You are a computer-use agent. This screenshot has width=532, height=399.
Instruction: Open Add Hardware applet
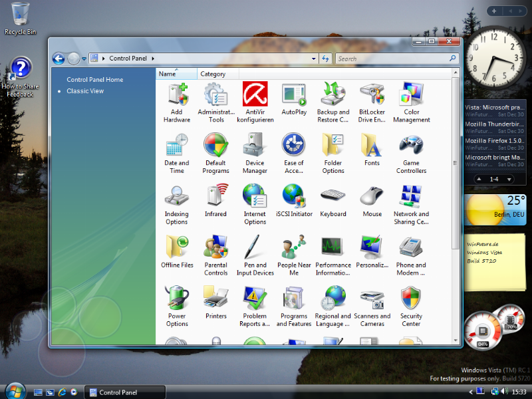pos(177,102)
